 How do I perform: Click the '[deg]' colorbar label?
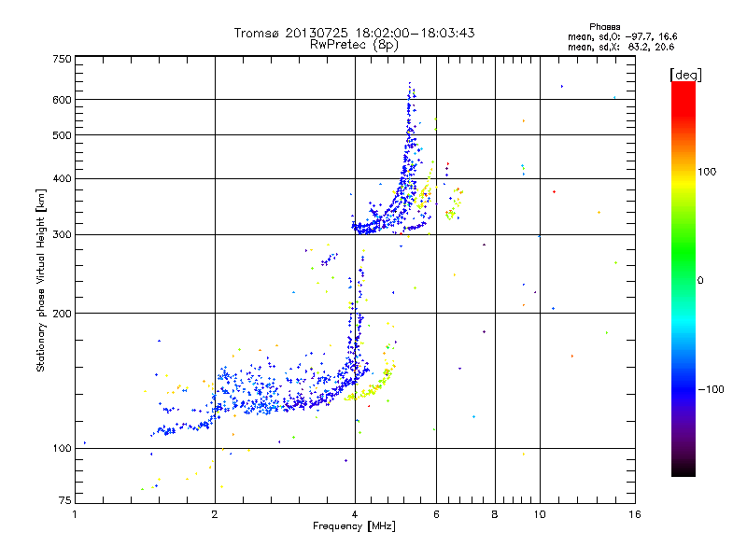pyautogui.click(x=685, y=75)
